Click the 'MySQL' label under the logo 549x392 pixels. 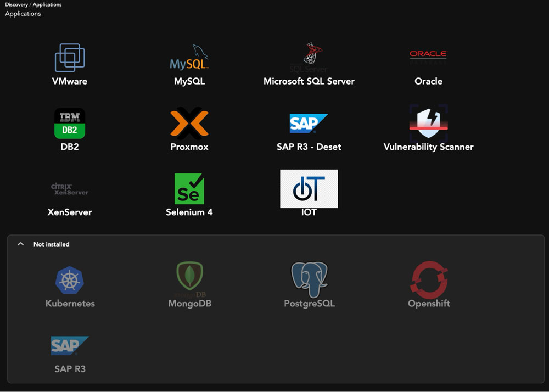pyautogui.click(x=189, y=81)
